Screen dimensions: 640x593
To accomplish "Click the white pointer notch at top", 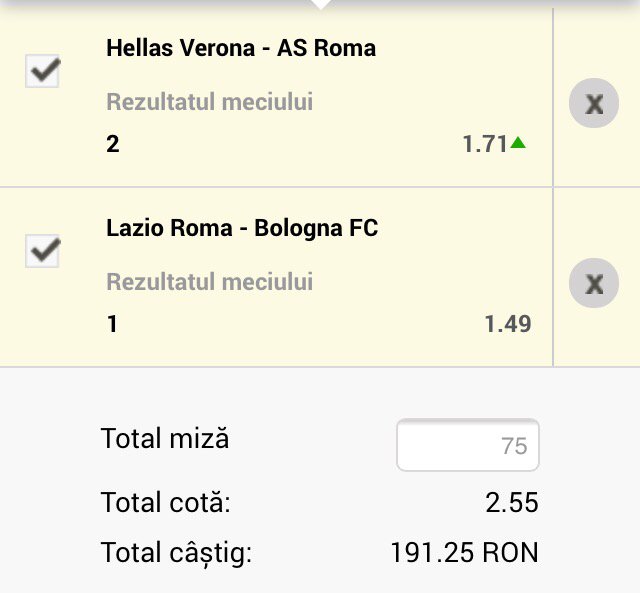I will pyautogui.click(x=320, y=4).
